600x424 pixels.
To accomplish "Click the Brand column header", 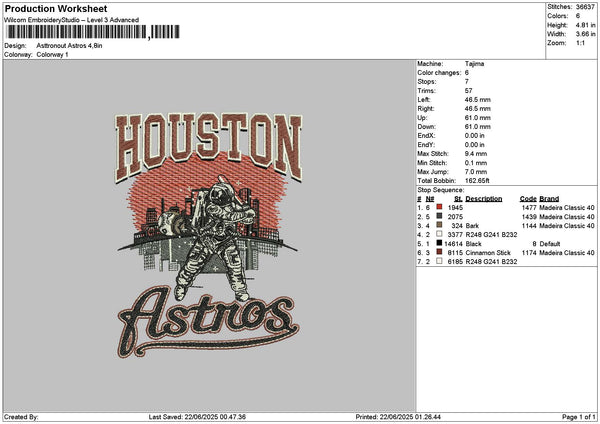I will pyautogui.click(x=549, y=199).
